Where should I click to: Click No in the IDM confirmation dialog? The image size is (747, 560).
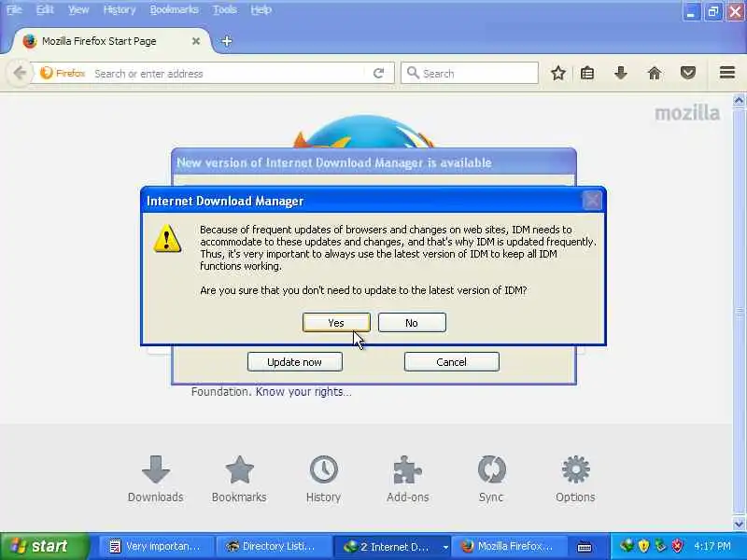point(412,322)
